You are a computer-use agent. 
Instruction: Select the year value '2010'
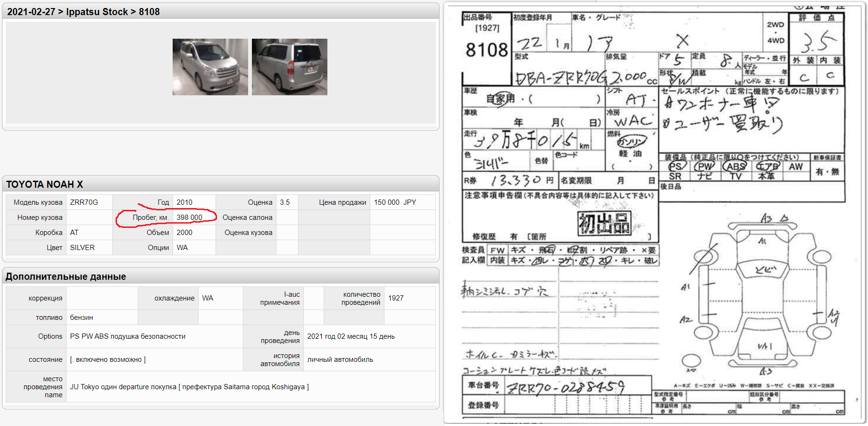(x=184, y=202)
